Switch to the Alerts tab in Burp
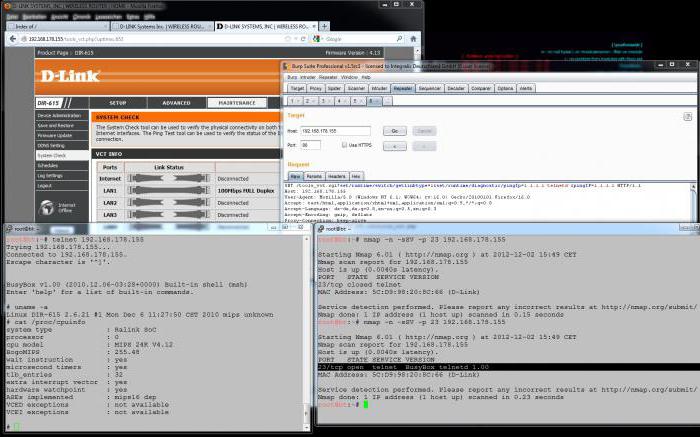700x437 pixels. pyautogui.click(x=526, y=88)
